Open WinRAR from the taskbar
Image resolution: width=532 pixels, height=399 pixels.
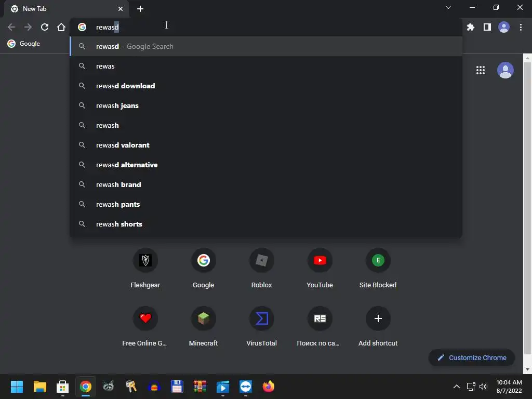pyautogui.click(x=200, y=387)
